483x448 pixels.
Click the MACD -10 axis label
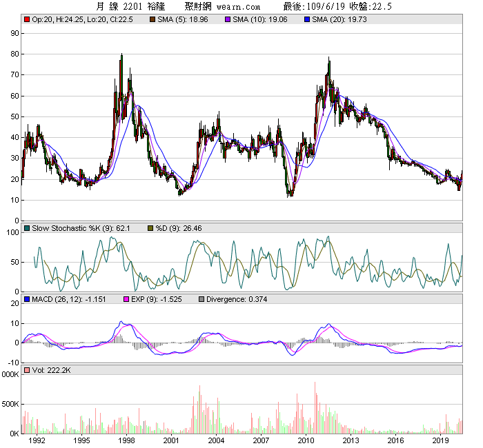[14, 363]
